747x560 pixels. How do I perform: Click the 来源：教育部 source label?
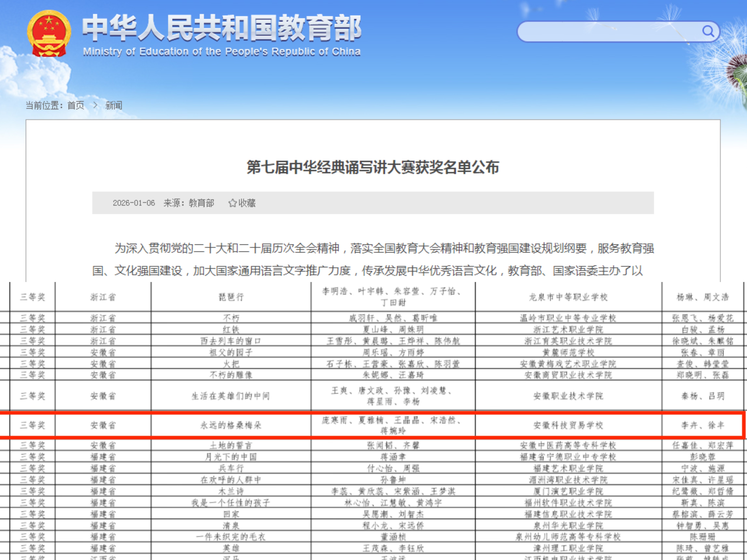[x=189, y=203]
